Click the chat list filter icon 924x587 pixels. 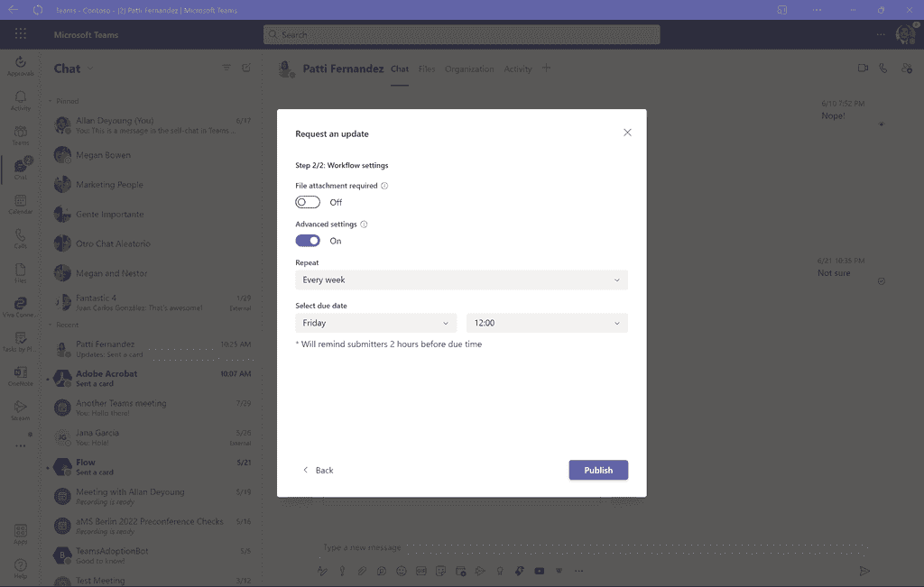tap(226, 68)
